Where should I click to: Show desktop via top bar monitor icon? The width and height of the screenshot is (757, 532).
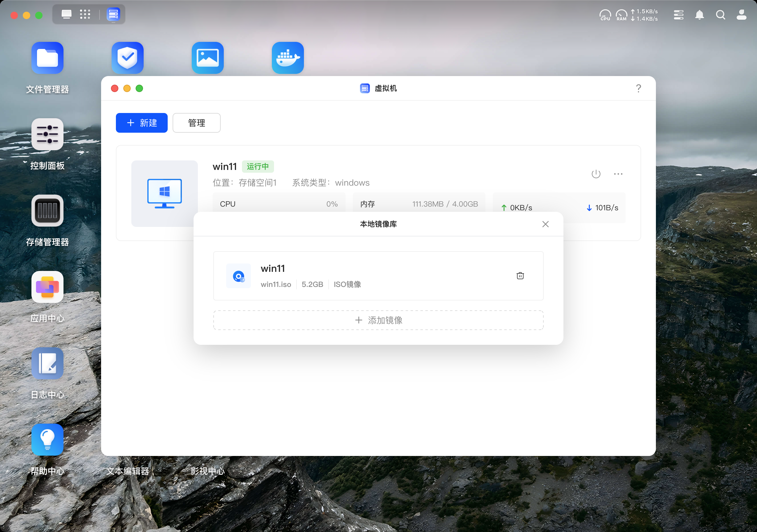66,14
